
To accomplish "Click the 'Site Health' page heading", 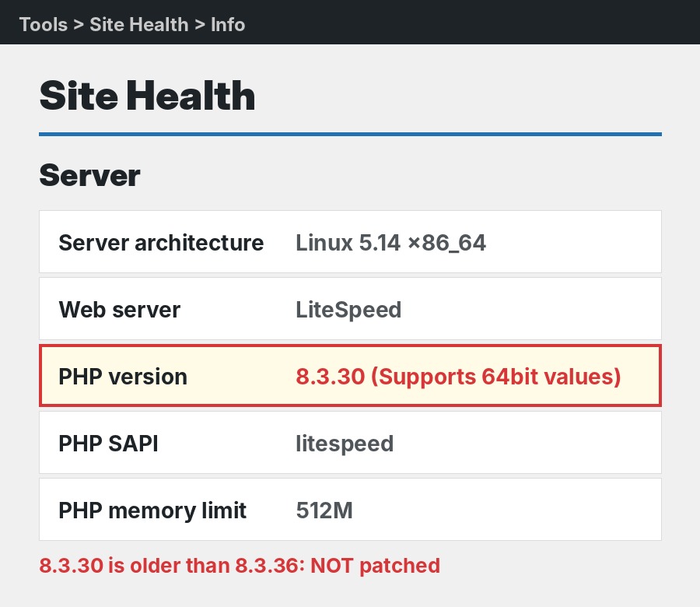I will tap(147, 96).
